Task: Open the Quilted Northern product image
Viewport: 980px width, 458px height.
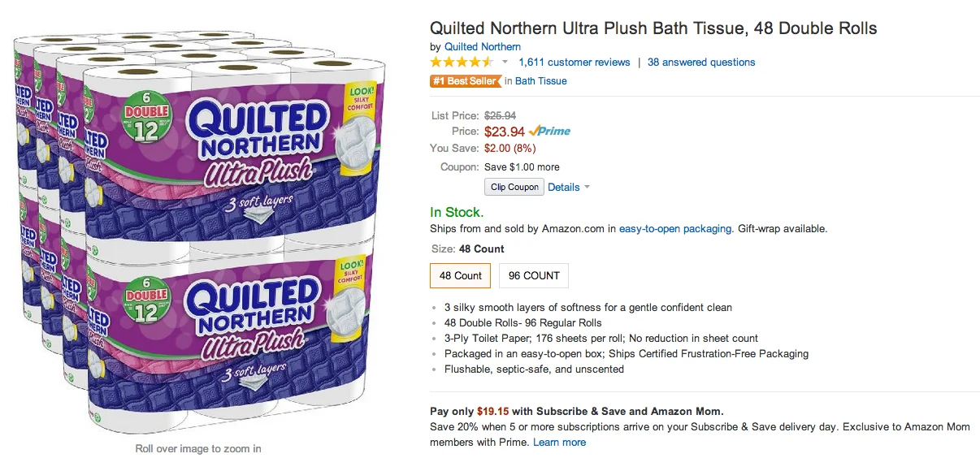Action: pyautogui.click(x=199, y=231)
